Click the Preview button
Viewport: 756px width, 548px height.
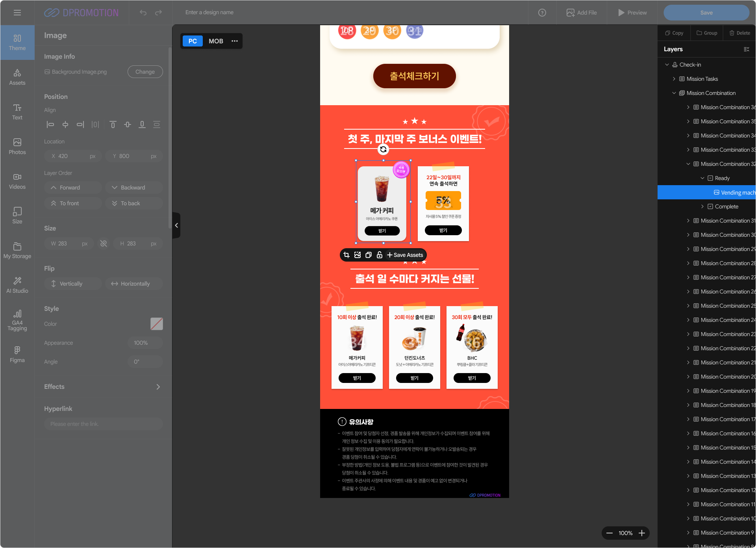tap(632, 13)
